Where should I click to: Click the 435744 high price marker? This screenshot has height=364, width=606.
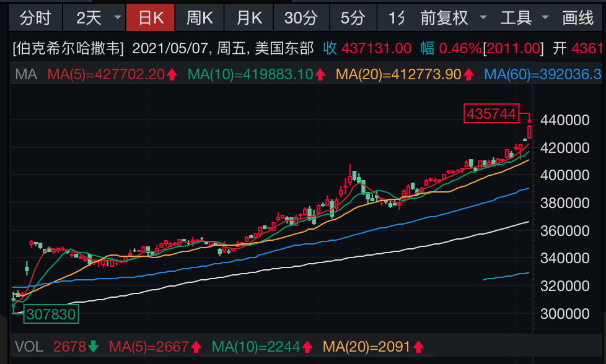point(491,114)
